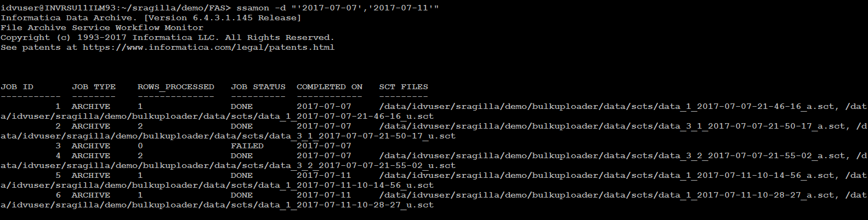This screenshot has height=220, width=868.
Task: Click the ROWS_PROCESSED column header
Action: (x=175, y=87)
